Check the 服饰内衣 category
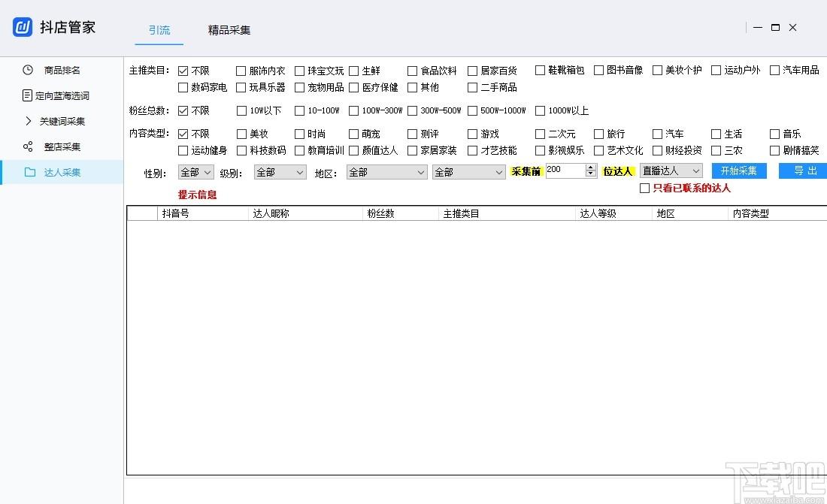 (241, 71)
